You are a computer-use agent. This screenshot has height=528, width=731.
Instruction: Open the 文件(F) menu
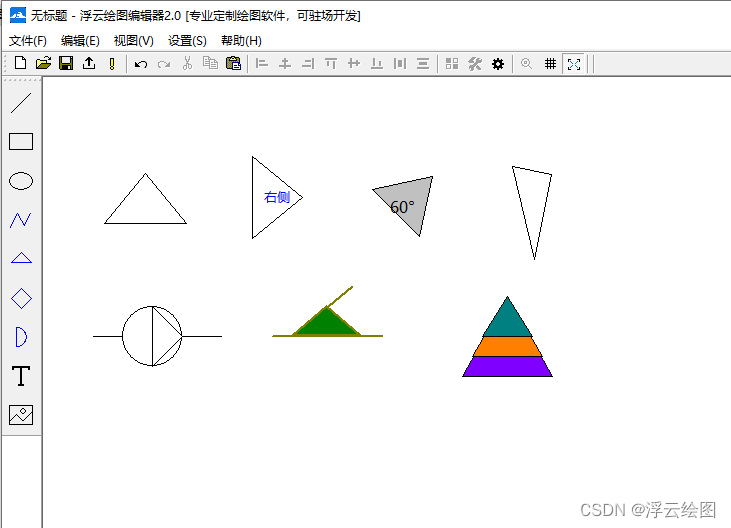28,41
